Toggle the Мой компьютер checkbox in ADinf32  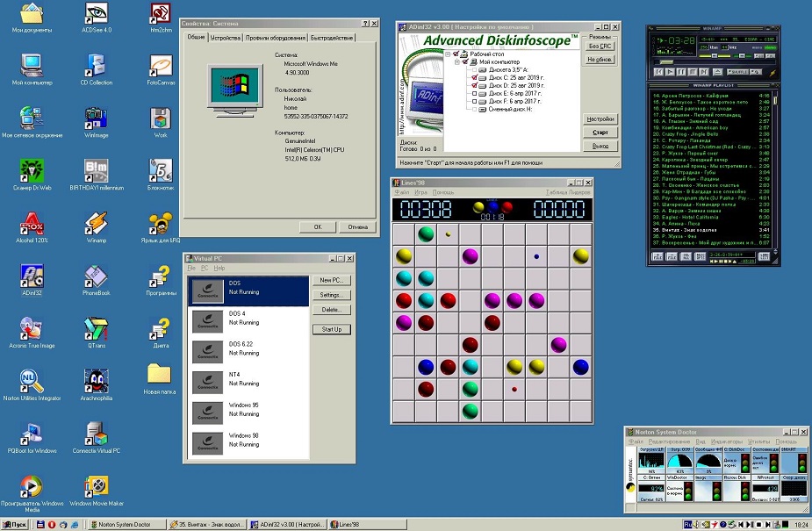465,62
